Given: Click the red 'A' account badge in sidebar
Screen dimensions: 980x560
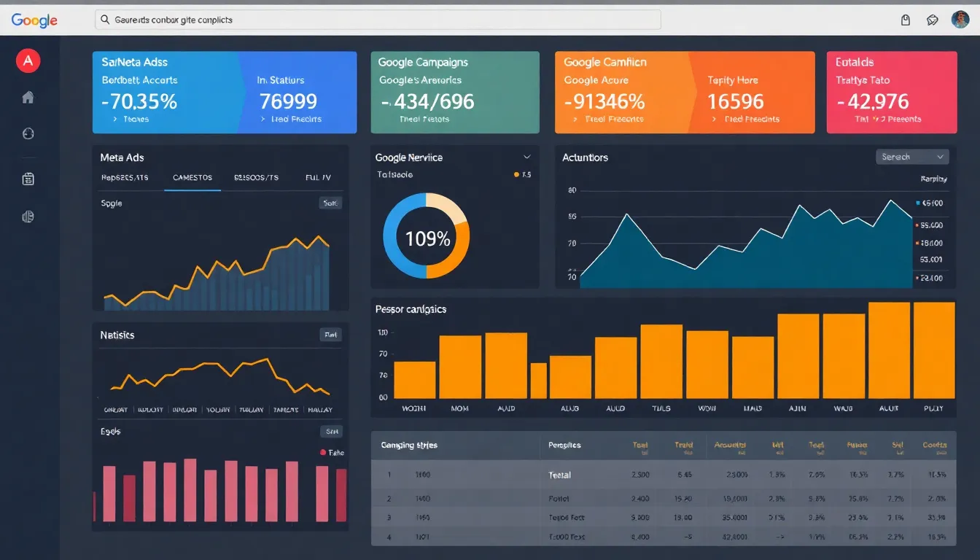Looking at the screenshot, I should click(28, 61).
